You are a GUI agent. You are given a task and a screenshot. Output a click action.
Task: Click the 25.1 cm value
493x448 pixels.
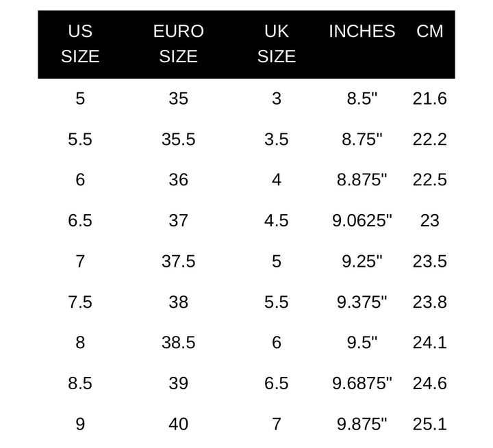(x=430, y=424)
